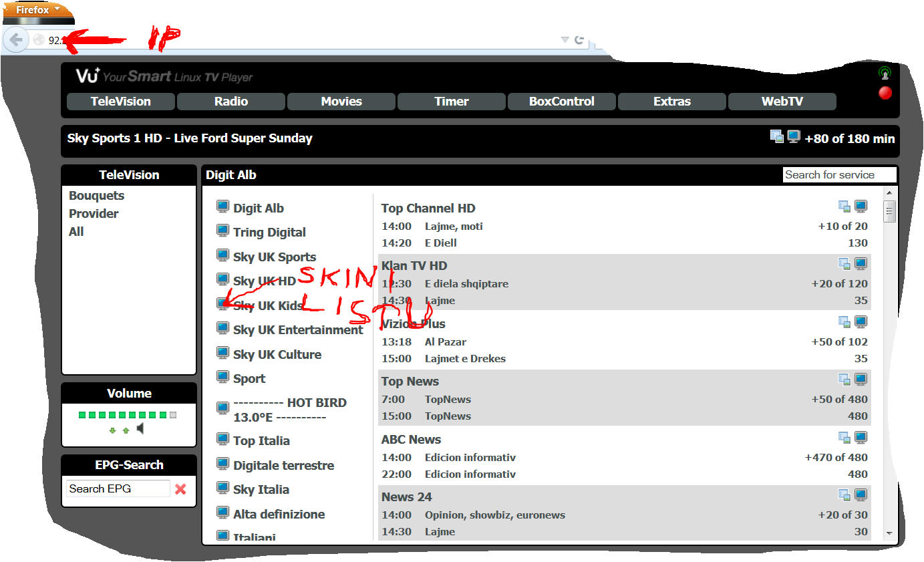Stream Top News with stream icon
The width and height of the screenshot is (924, 562).
coord(844,380)
